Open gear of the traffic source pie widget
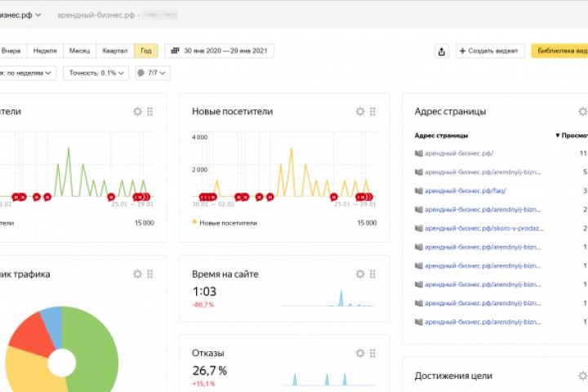 (138, 274)
